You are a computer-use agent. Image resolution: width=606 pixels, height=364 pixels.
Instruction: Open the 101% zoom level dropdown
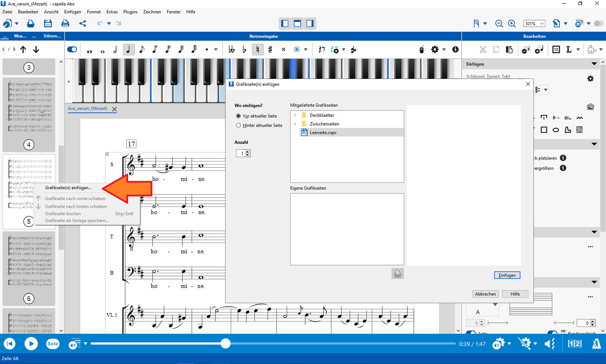tap(534, 23)
